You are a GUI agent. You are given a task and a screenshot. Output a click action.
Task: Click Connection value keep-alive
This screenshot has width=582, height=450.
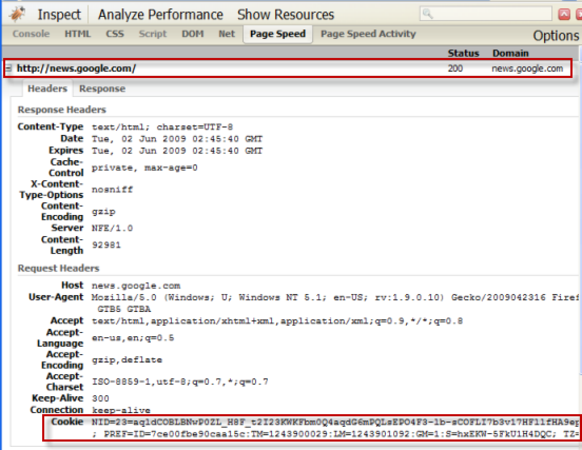pyautogui.click(x=121, y=410)
